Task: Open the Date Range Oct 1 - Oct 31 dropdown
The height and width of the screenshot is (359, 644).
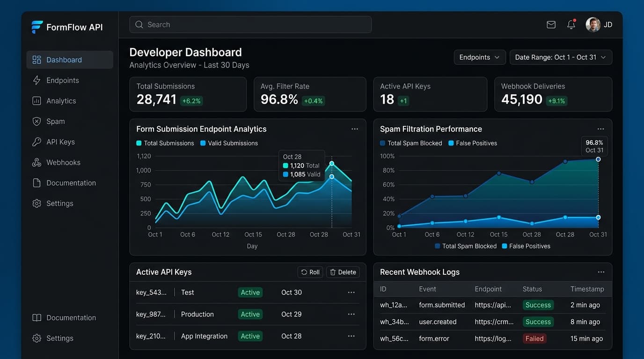Action: pyautogui.click(x=561, y=57)
